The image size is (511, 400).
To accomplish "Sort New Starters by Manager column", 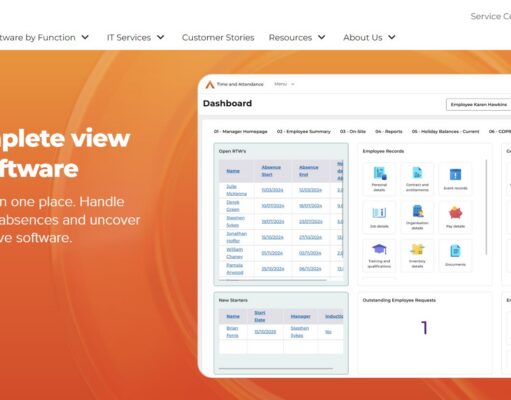I will click(300, 316).
